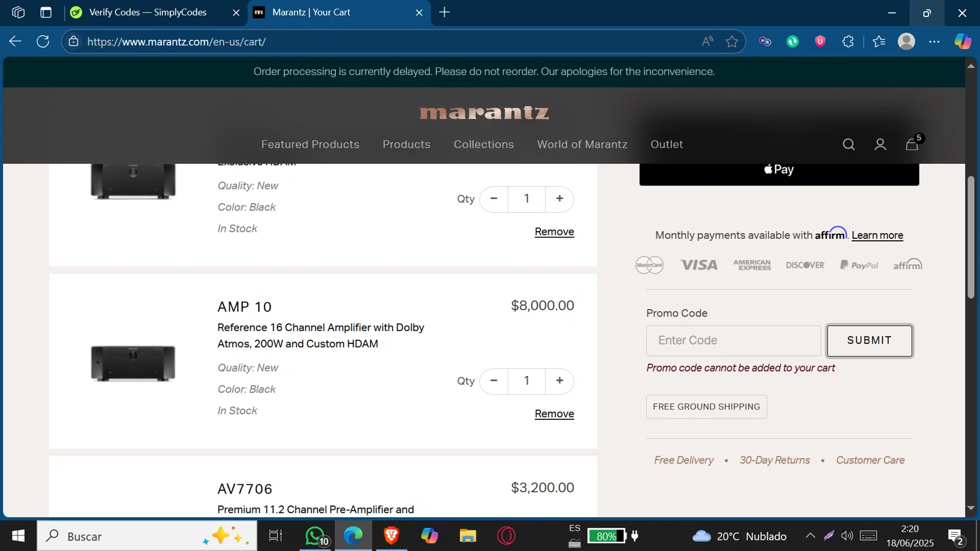Open the Workspaces icon in title bar
This screenshot has height=551, width=980.
click(x=18, y=12)
